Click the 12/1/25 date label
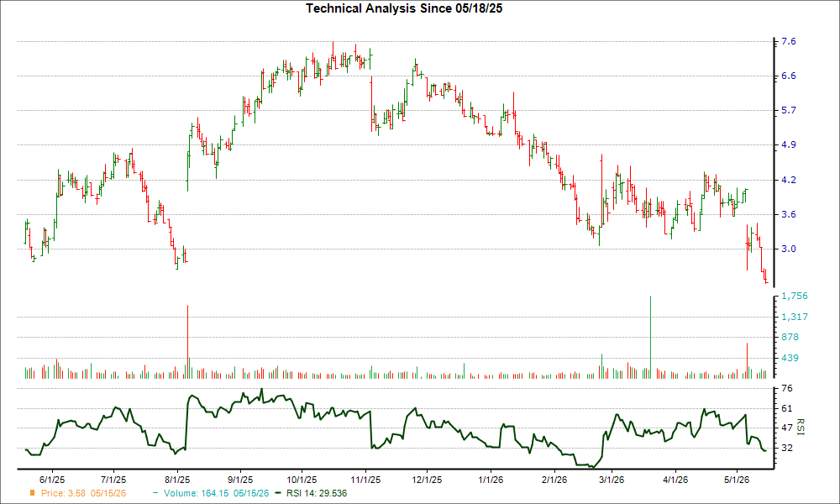The height and width of the screenshot is (504, 840). tap(427, 480)
